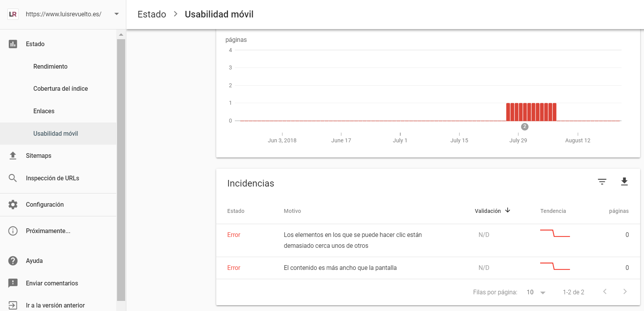Click the exit icon for the previous version
Image resolution: width=644 pixels, height=311 pixels.
pos(13,305)
